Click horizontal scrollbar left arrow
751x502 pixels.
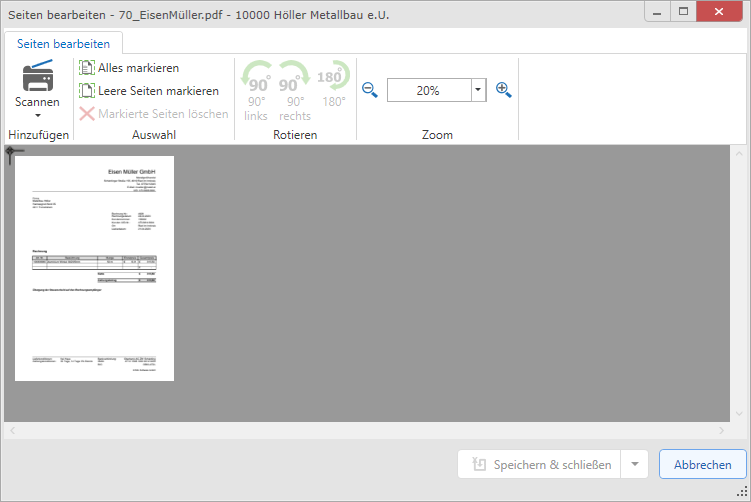pos(12,431)
